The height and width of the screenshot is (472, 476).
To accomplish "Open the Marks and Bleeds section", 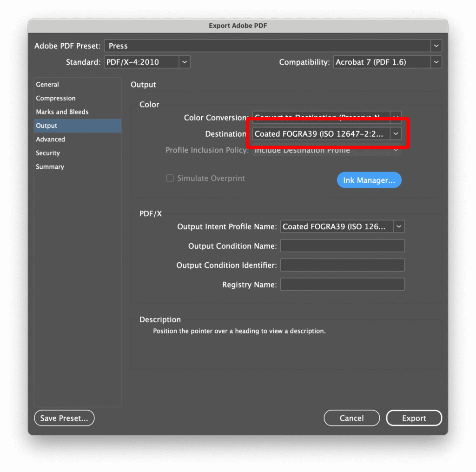I will pos(62,112).
